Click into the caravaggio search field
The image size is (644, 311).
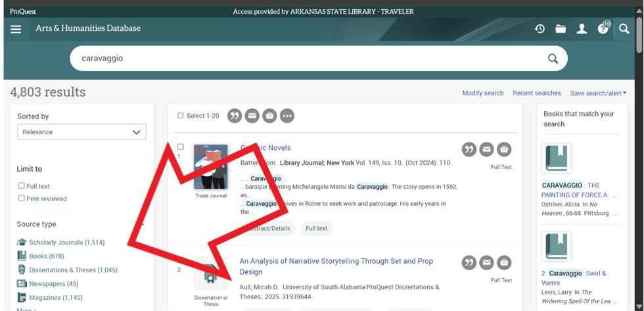pyautogui.click(x=302, y=59)
